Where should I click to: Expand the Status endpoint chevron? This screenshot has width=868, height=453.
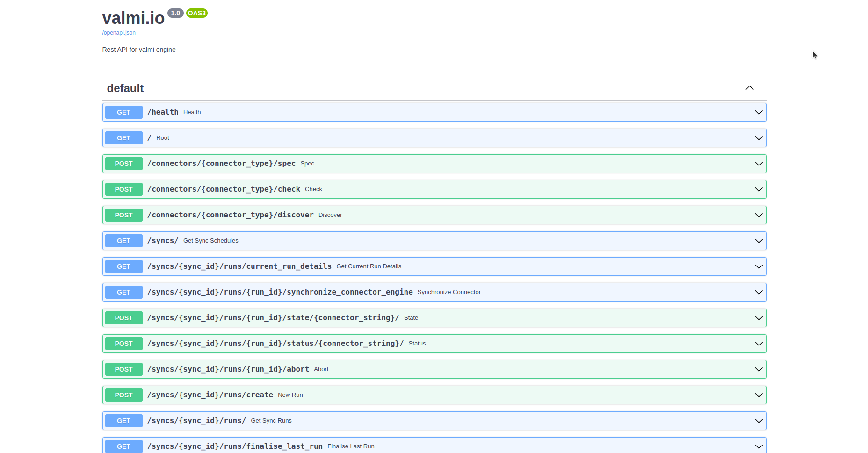(x=759, y=344)
